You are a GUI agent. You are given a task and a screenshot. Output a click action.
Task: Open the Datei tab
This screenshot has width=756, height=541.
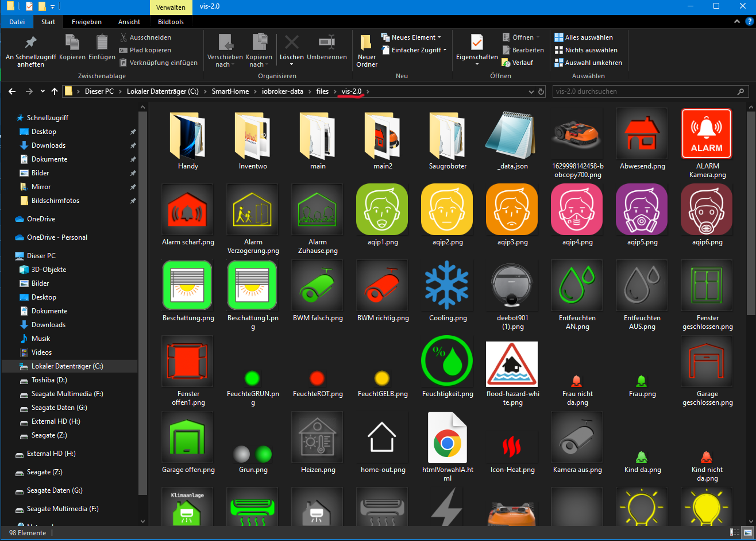(x=17, y=22)
